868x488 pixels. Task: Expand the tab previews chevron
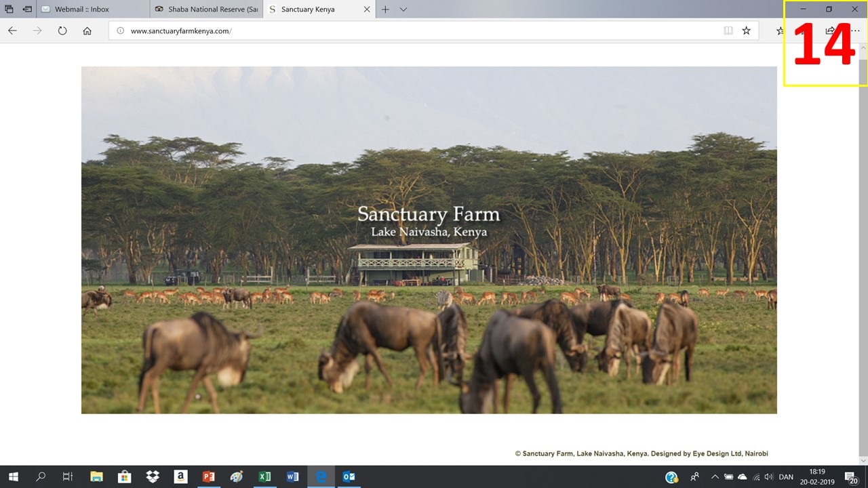point(403,9)
